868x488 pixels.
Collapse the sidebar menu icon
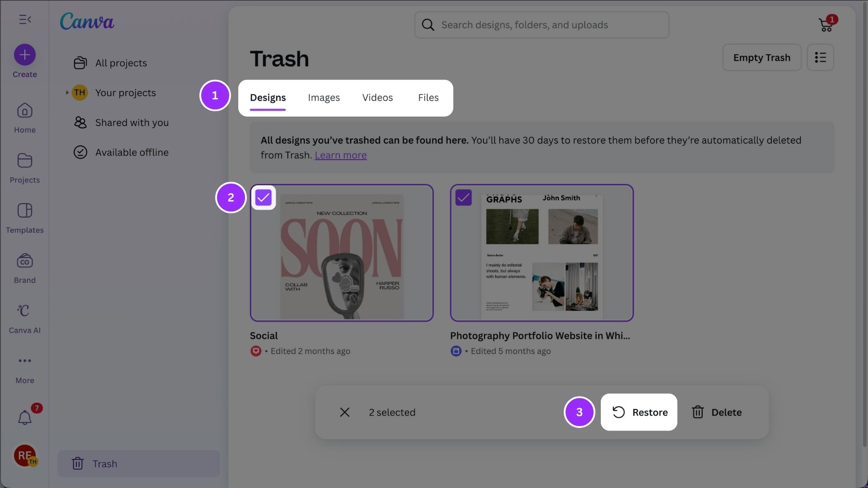(x=25, y=19)
